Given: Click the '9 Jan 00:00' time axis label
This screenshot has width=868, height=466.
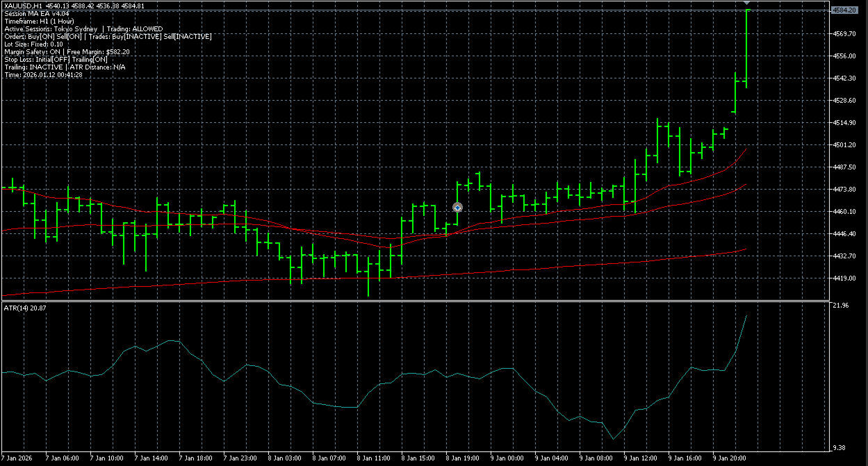Looking at the screenshot, I should (x=507, y=458).
